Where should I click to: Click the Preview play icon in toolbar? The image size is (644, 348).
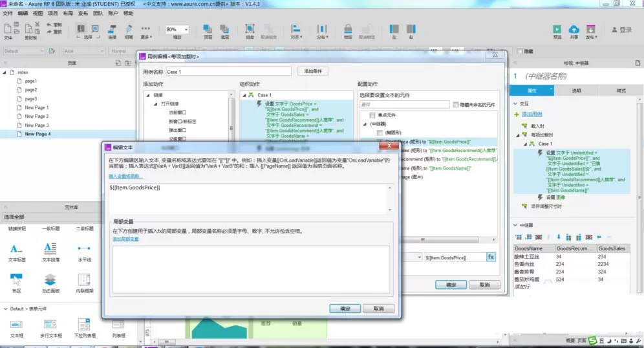pos(557,29)
